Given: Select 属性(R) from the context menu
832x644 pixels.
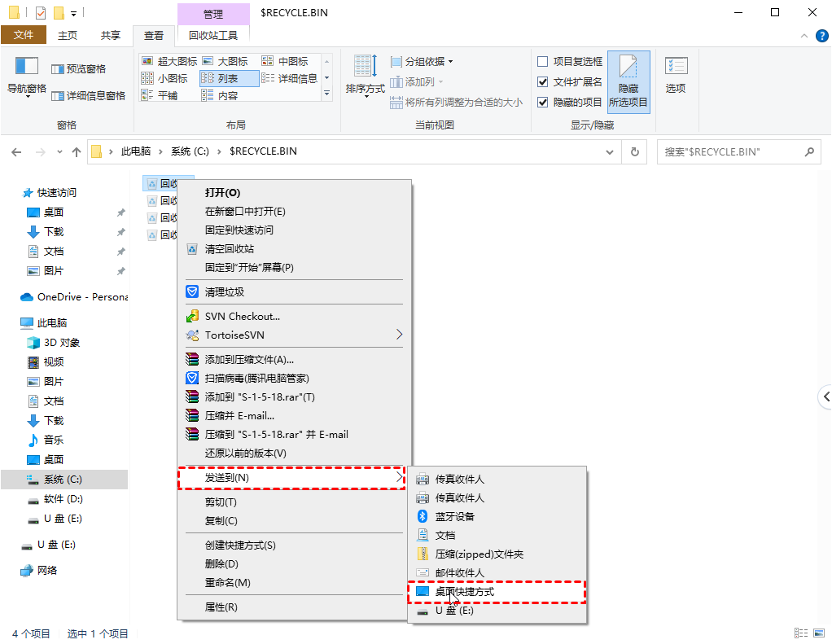Looking at the screenshot, I should pos(221,607).
